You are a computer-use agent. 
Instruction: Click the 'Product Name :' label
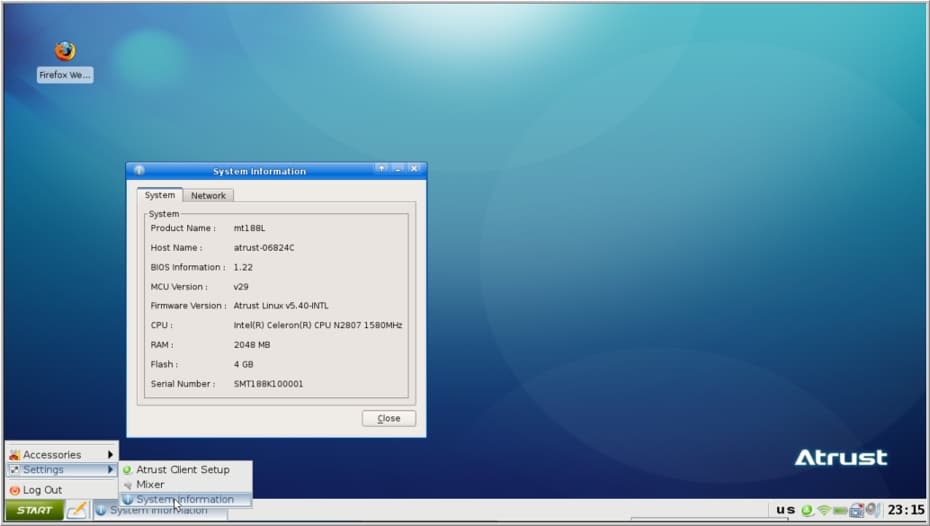point(183,228)
